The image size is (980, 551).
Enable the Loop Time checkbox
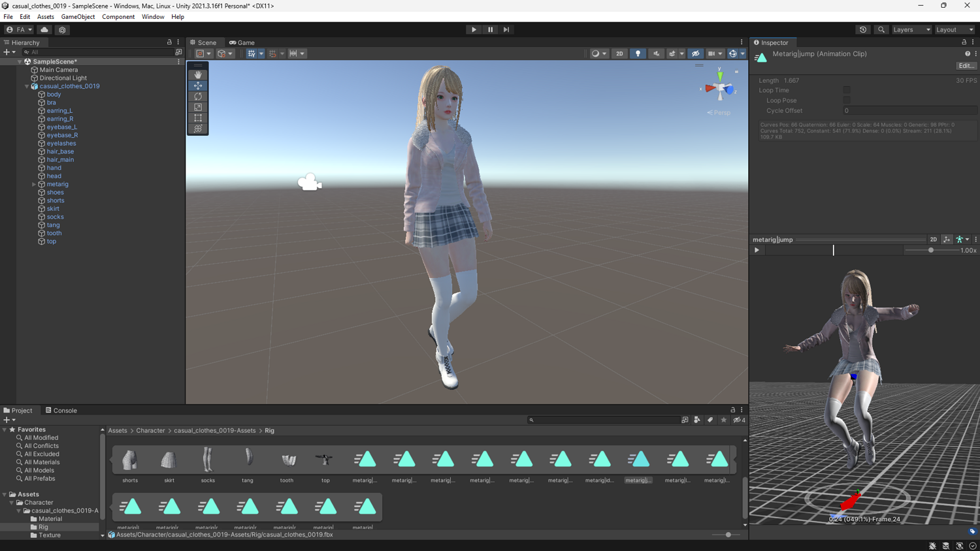[847, 90]
